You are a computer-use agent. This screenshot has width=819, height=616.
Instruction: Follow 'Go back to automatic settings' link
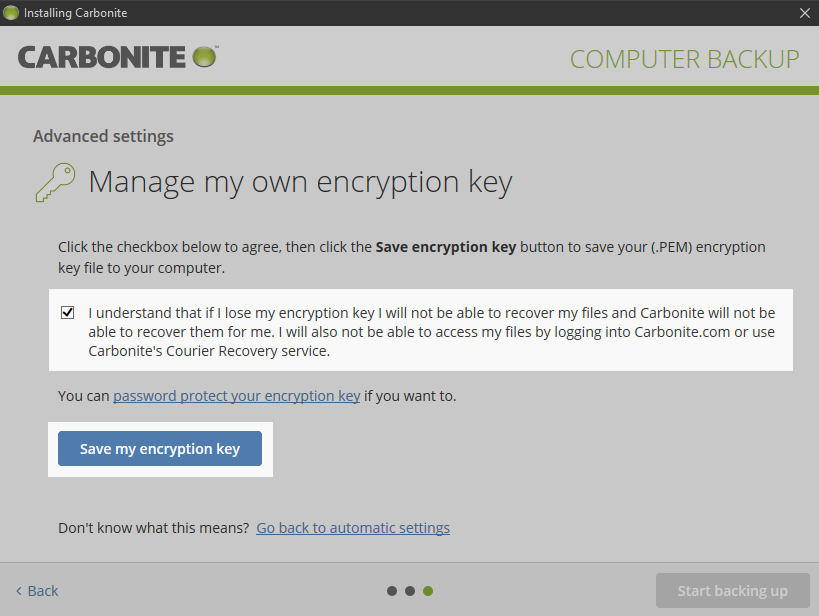point(353,528)
